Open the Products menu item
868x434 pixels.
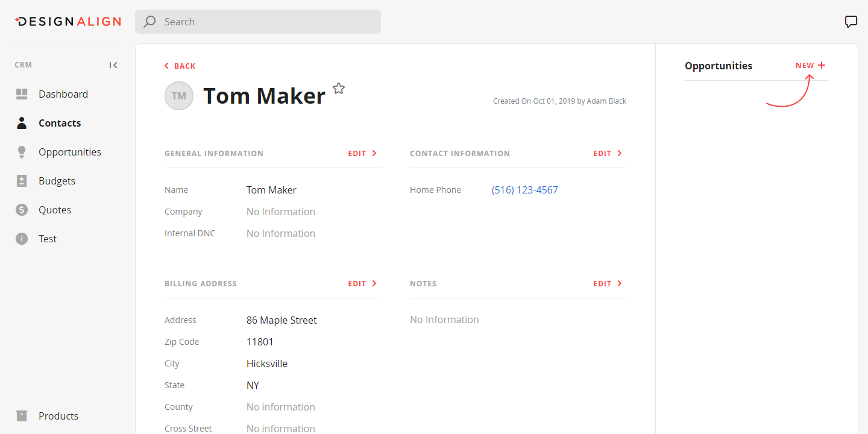(58, 416)
